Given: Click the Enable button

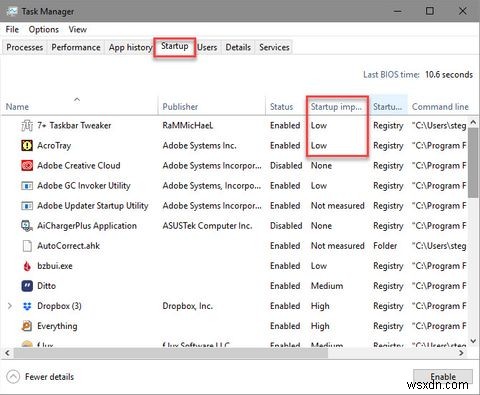Looking at the screenshot, I should (443, 376).
